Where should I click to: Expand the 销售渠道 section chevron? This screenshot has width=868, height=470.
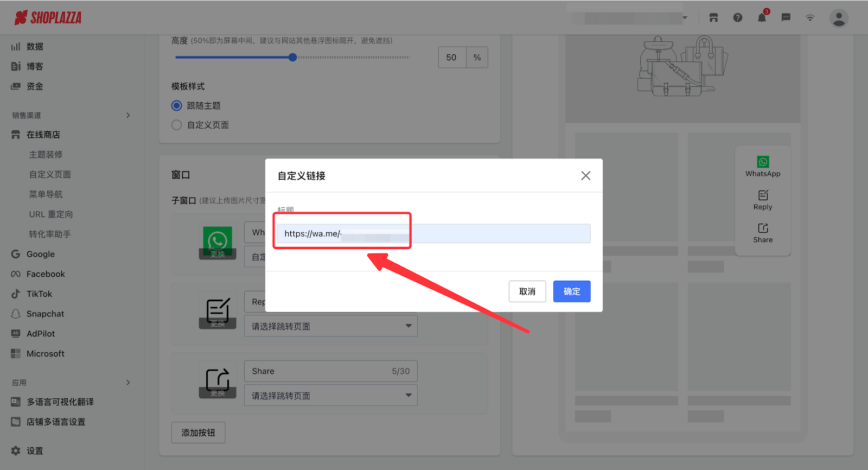[x=128, y=115]
